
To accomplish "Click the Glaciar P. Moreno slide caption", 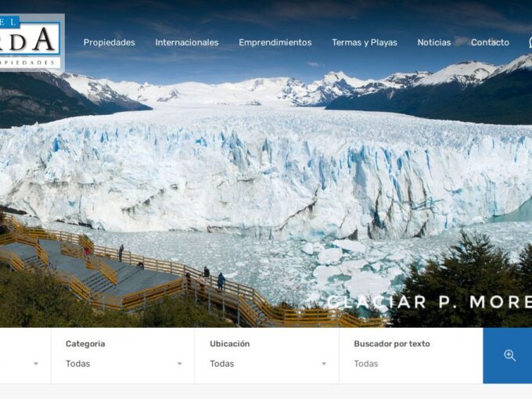I will (x=430, y=302).
